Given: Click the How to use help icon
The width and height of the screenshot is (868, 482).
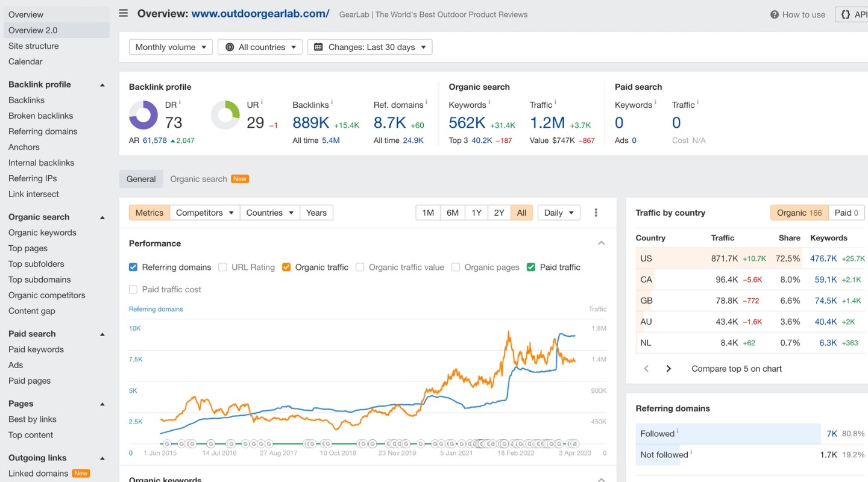Looking at the screenshot, I should tap(775, 14).
